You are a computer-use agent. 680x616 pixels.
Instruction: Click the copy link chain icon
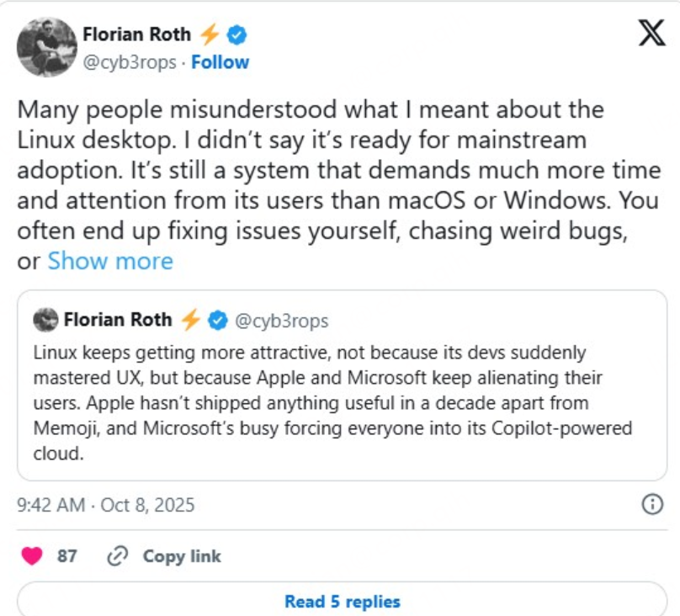(118, 555)
